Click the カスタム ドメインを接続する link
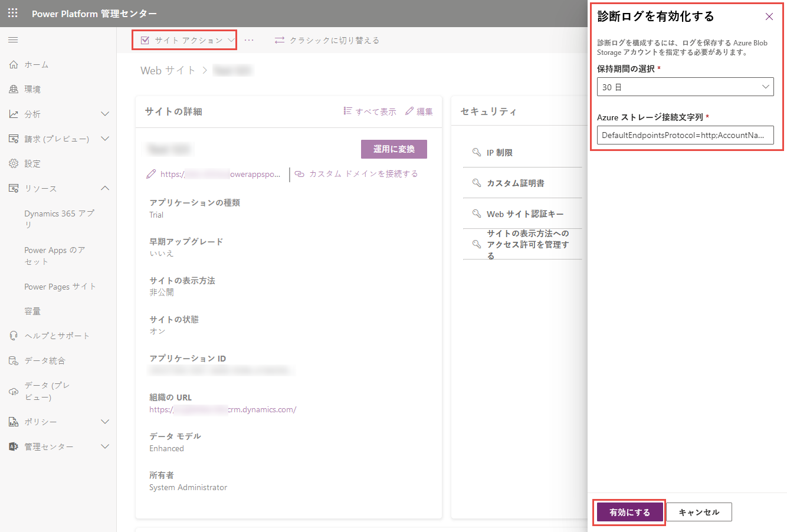This screenshot has height=532, width=787. 363,174
